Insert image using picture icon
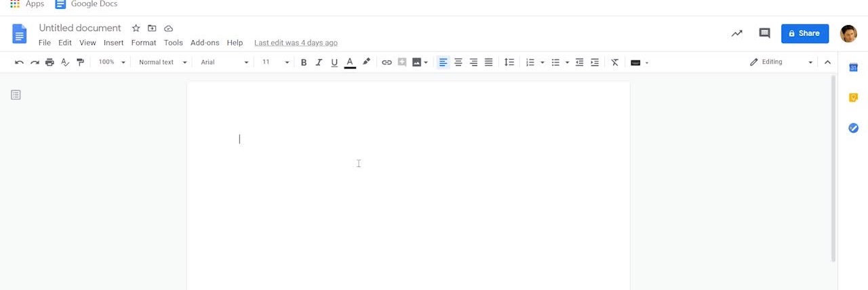 (x=416, y=62)
